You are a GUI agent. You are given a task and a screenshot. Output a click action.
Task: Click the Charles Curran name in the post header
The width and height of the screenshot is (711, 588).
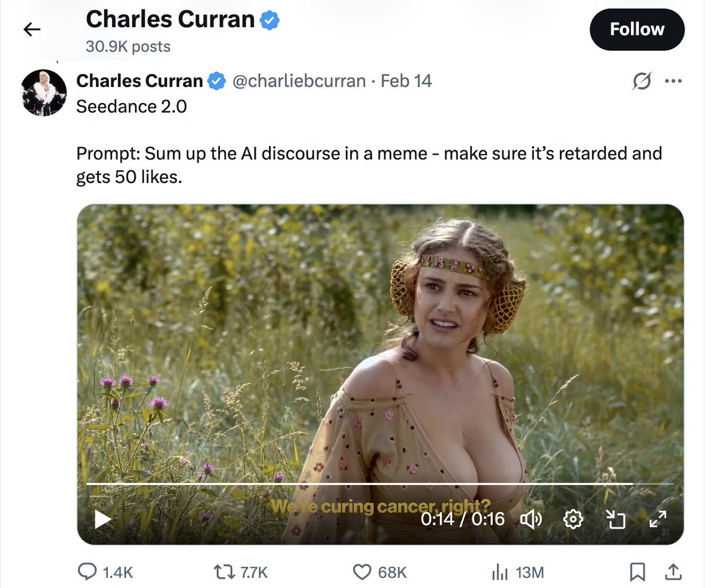[x=139, y=81]
